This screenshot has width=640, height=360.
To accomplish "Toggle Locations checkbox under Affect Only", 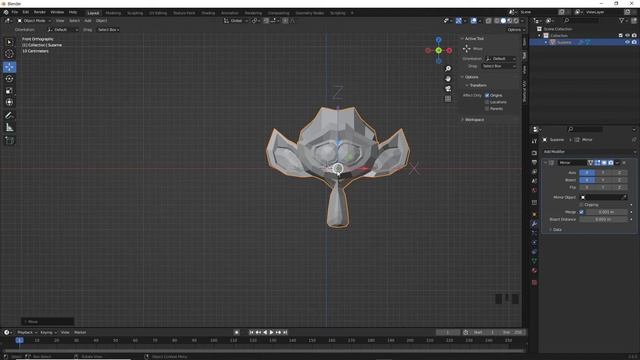I will 487,102.
